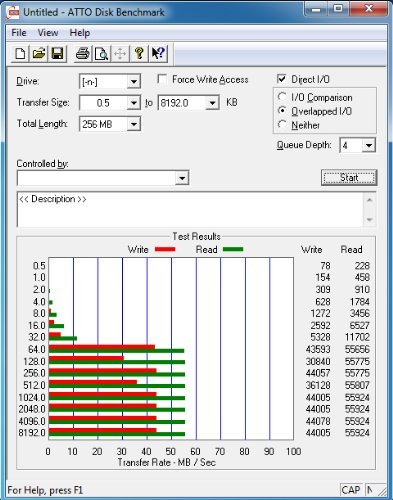Expand the Controlled by dropdown
The width and height of the screenshot is (393, 500).
(x=182, y=178)
